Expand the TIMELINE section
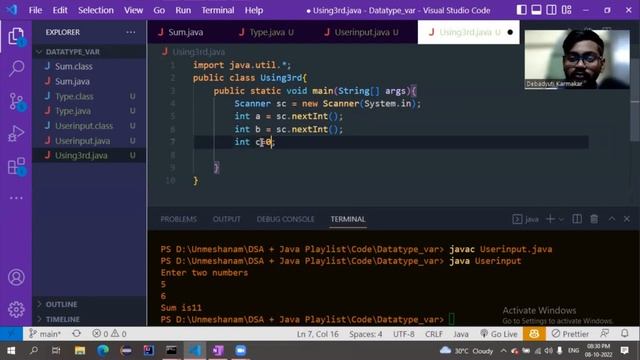The height and width of the screenshot is (360, 640). tap(62, 319)
